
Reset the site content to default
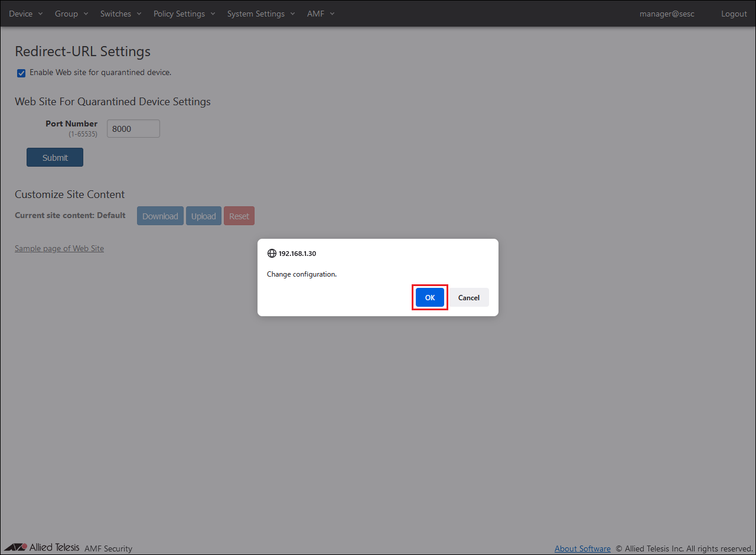(239, 216)
